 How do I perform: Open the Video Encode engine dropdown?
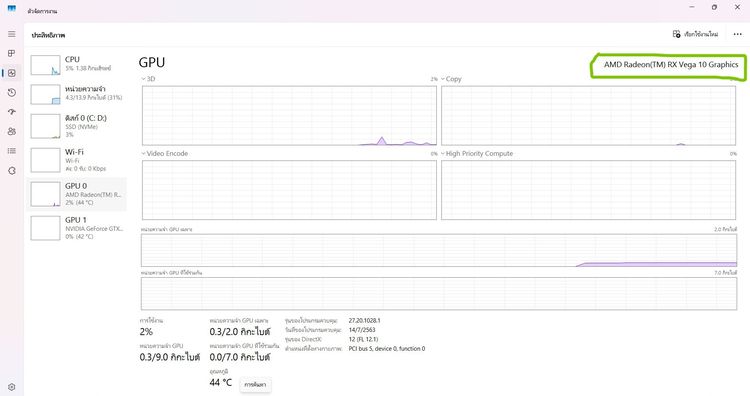click(x=165, y=154)
